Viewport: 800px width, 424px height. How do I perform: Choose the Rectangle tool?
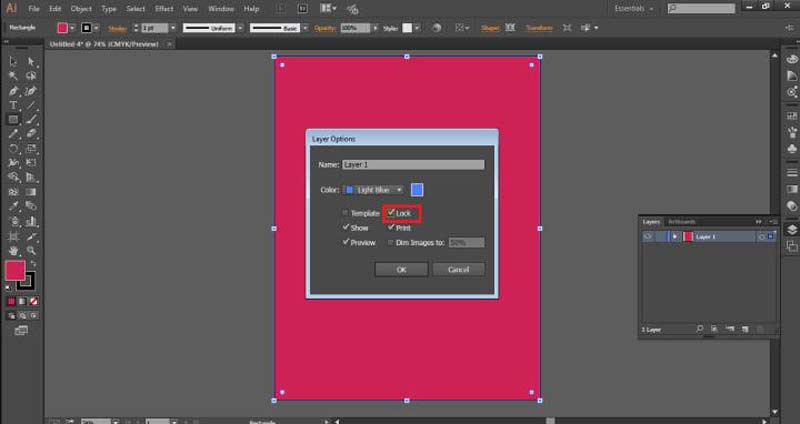13,120
